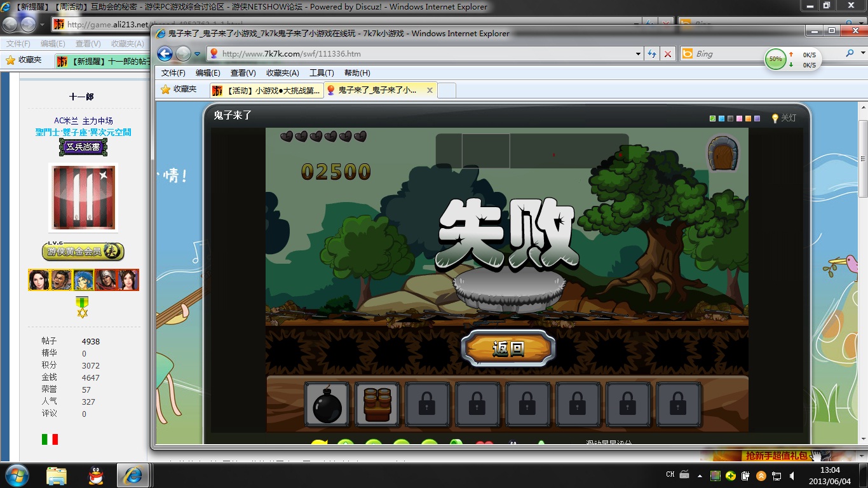Toggle 关灯 lights-off mode

pos(783,118)
